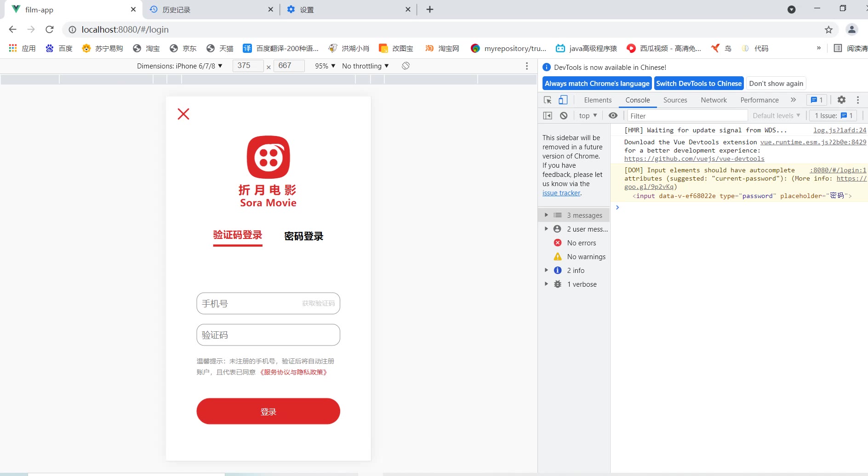This screenshot has width=868, height=476.
Task: Switch to 密码登录 tab
Action: click(304, 236)
